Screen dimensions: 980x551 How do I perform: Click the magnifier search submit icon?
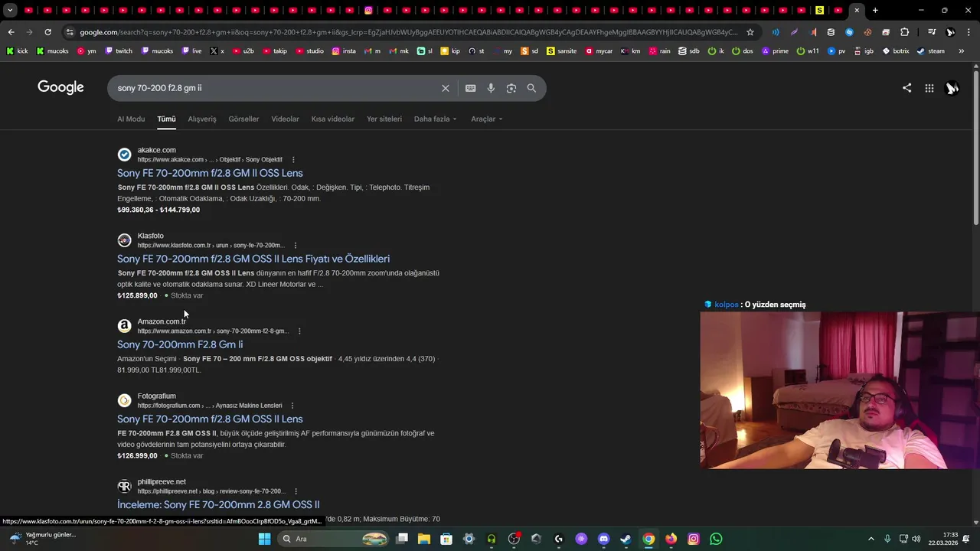(x=531, y=88)
